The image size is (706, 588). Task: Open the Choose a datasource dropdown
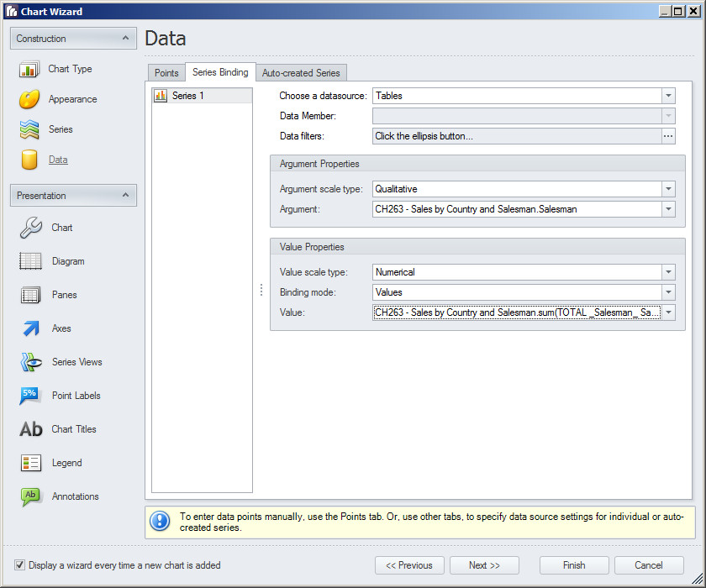click(x=668, y=96)
